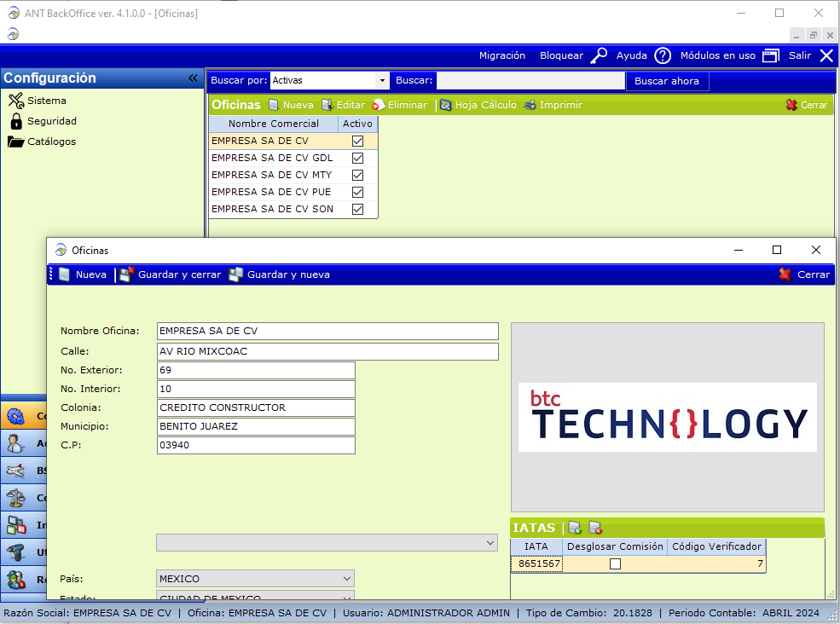
Task: Collapse the Configuración side panel
Action: (x=193, y=78)
